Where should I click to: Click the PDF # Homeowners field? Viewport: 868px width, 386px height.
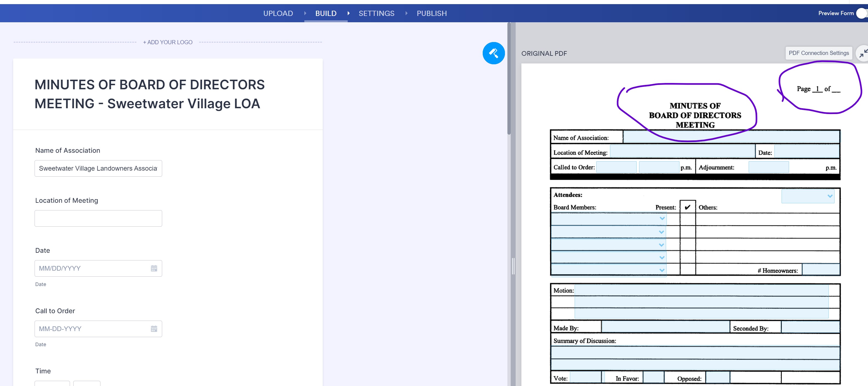pyautogui.click(x=821, y=270)
